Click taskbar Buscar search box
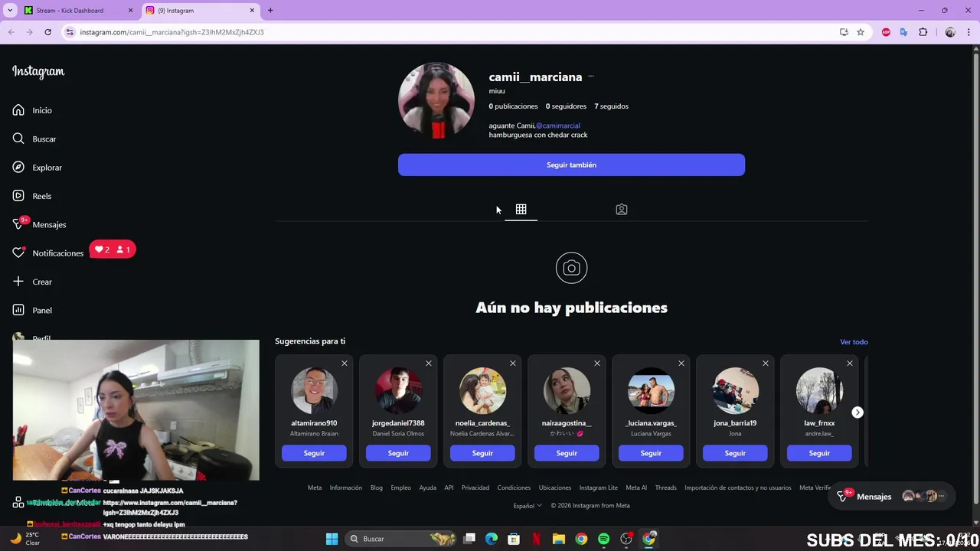Image resolution: width=980 pixels, height=551 pixels. point(402,539)
